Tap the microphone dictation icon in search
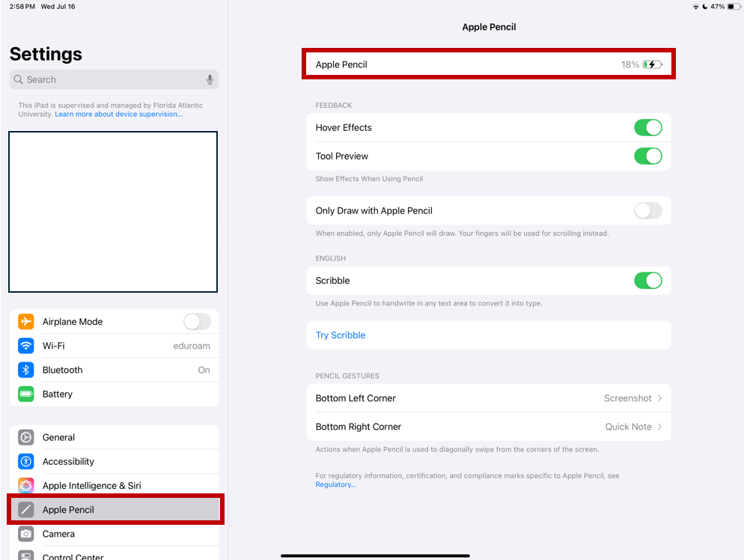The width and height of the screenshot is (744, 560). tap(210, 79)
